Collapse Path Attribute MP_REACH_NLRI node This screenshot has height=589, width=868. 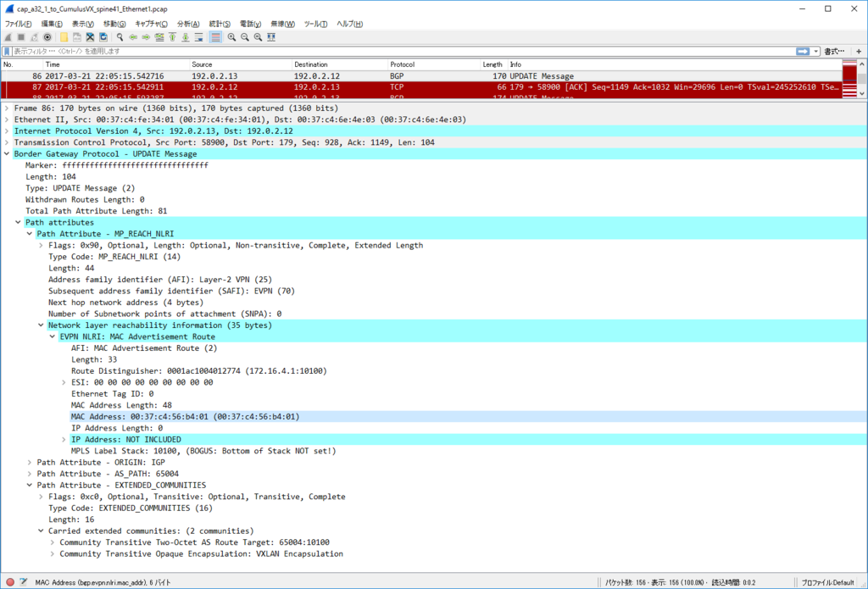(x=30, y=234)
